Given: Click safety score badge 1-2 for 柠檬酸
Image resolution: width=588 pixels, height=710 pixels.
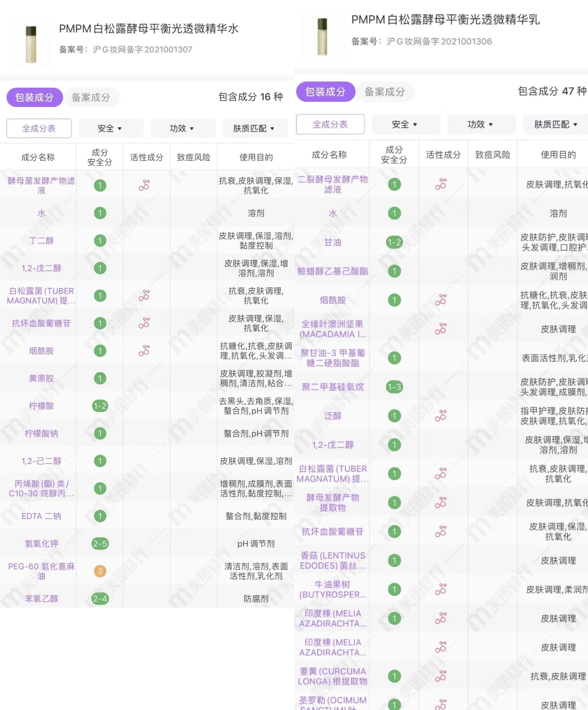Looking at the screenshot, I should 100,406.
